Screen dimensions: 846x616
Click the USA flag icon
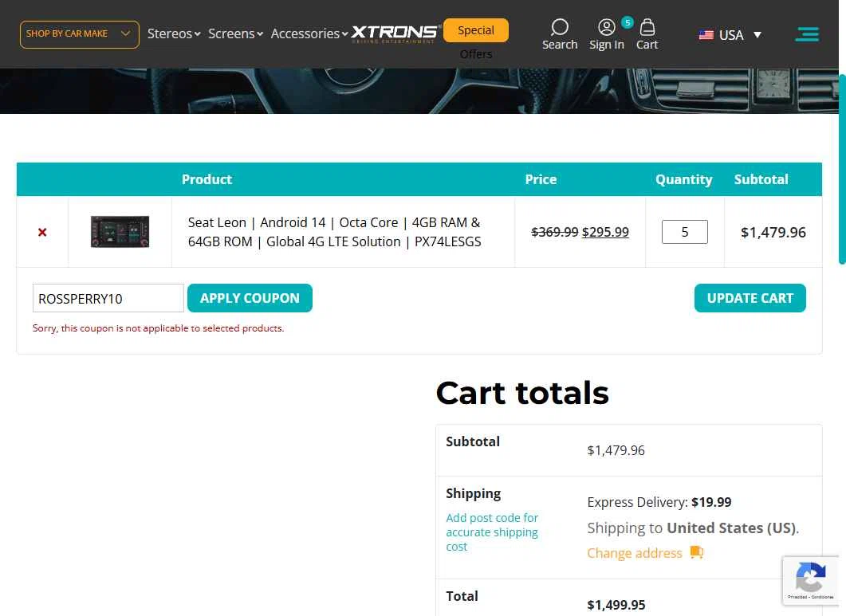point(706,35)
